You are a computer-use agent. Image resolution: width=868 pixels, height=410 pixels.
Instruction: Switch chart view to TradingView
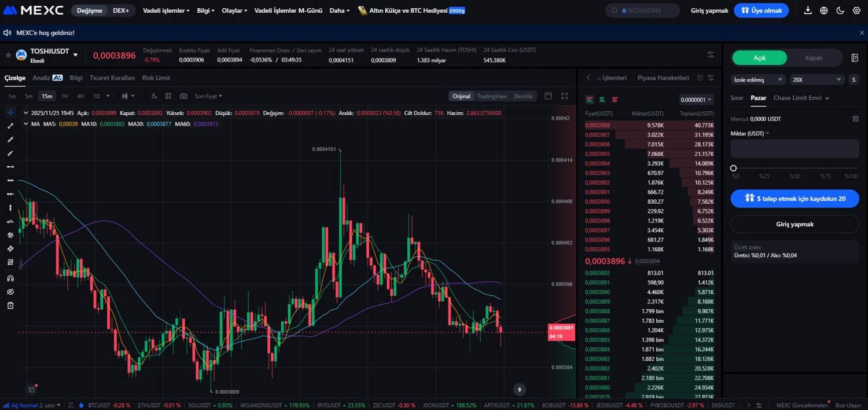(x=491, y=96)
